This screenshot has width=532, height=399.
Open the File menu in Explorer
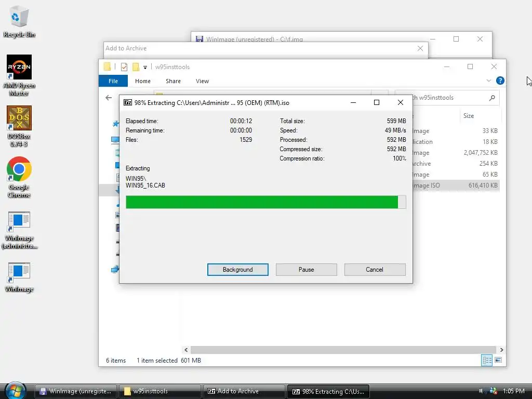[x=113, y=81]
